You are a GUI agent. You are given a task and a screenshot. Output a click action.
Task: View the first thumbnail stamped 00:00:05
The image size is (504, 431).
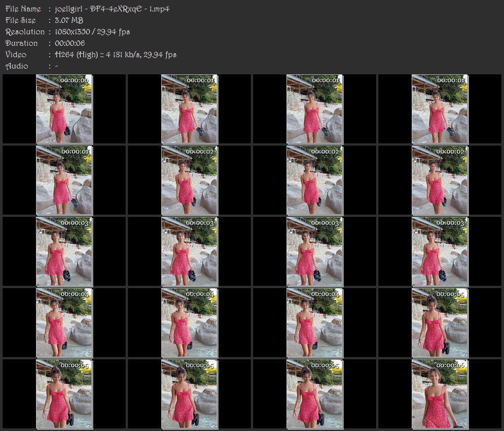[x=440, y=323]
